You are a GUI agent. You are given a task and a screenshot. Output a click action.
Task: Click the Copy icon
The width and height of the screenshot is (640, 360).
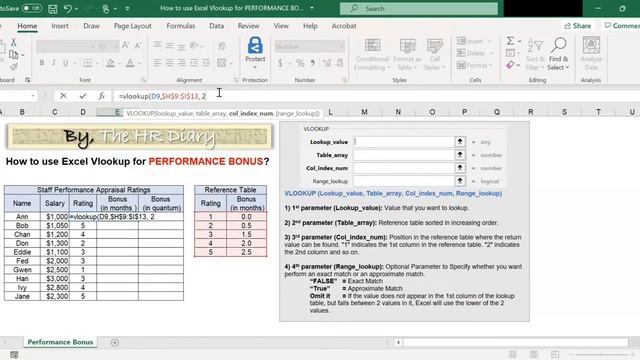click(13, 54)
